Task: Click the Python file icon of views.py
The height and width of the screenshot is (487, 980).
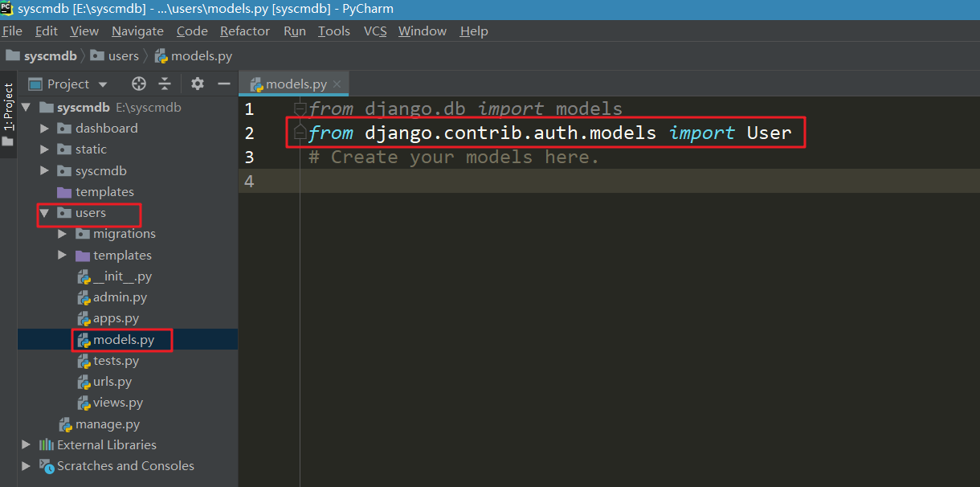Action: click(x=84, y=403)
